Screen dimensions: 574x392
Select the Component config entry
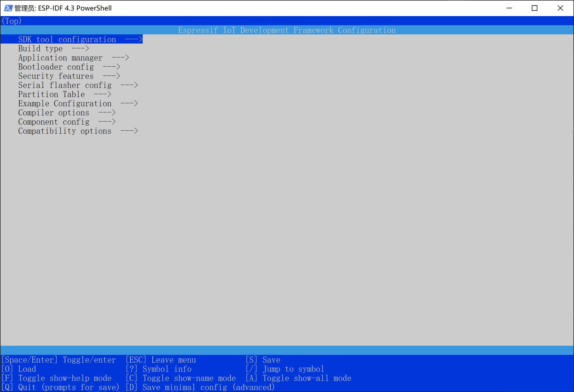67,122
